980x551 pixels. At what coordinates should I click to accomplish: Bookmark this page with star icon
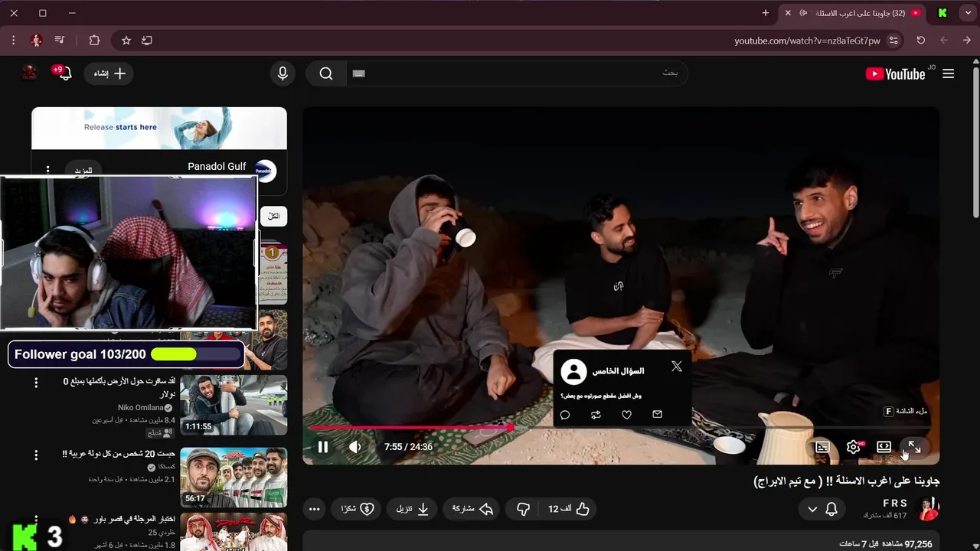coord(126,41)
